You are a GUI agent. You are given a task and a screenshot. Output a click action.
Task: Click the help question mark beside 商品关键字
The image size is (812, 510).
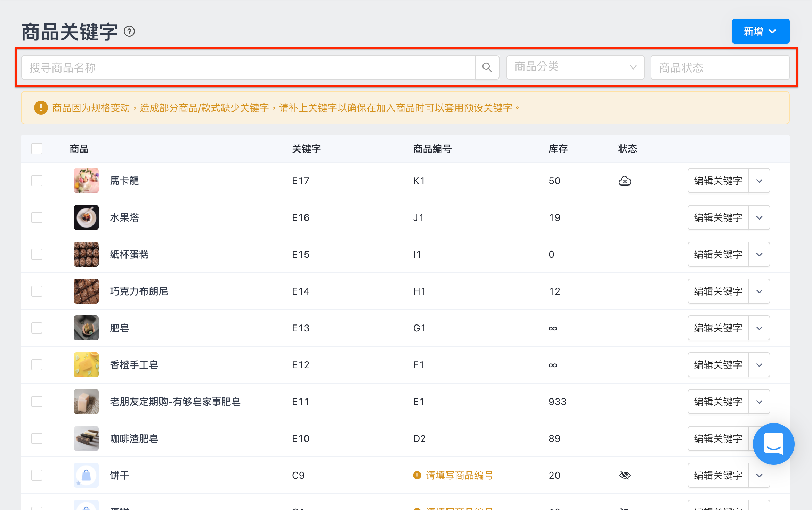[x=129, y=32]
